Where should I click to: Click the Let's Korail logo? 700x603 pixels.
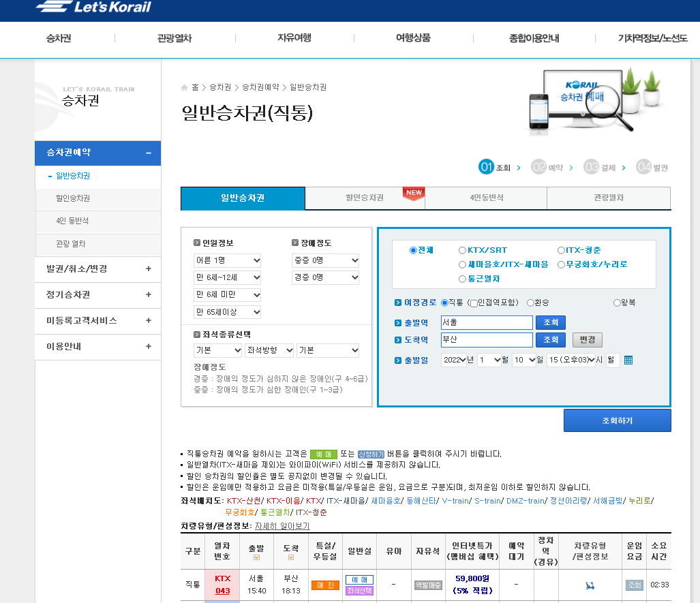(94, 6)
